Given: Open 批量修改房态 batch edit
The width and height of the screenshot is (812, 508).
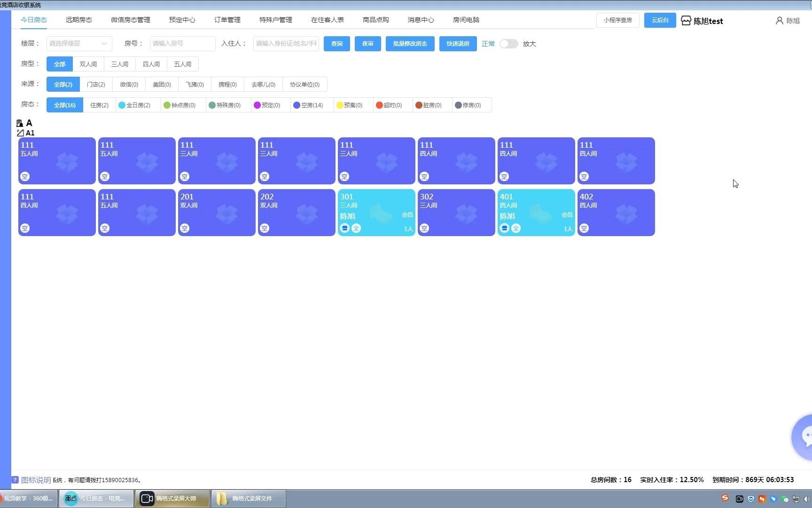Looking at the screenshot, I should tap(410, 44).
